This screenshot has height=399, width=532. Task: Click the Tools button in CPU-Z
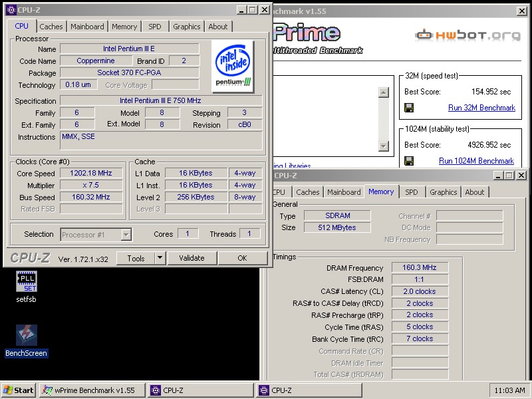(136, 258)
